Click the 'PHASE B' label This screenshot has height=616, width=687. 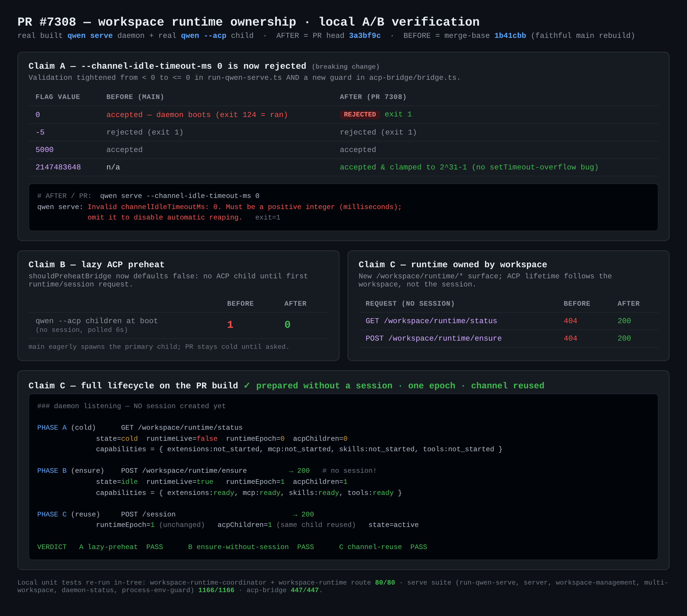(52, 471)
